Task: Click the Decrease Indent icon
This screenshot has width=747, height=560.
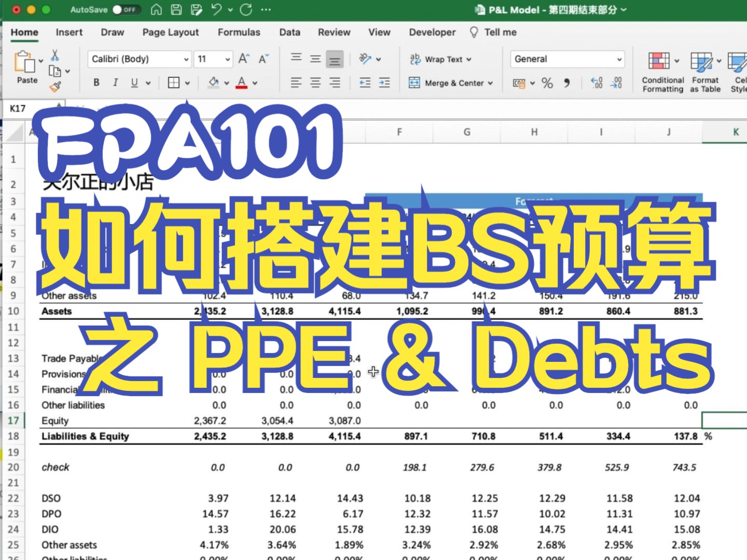Action: coord(365,82)
